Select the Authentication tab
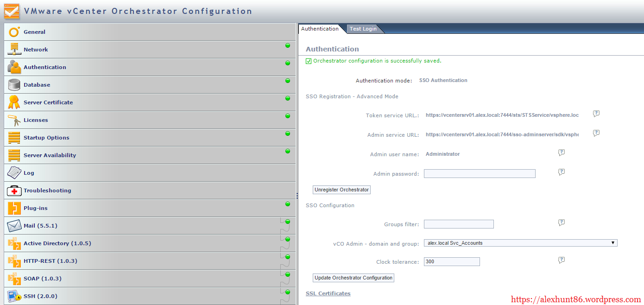This screenshot has height=305, width=644. click(320, 29)
